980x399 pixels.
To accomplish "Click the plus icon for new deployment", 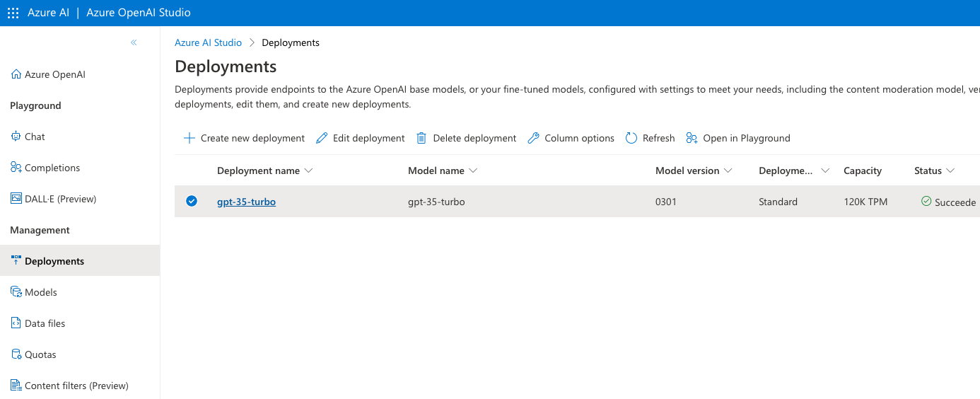I will (x=189, y=138).
